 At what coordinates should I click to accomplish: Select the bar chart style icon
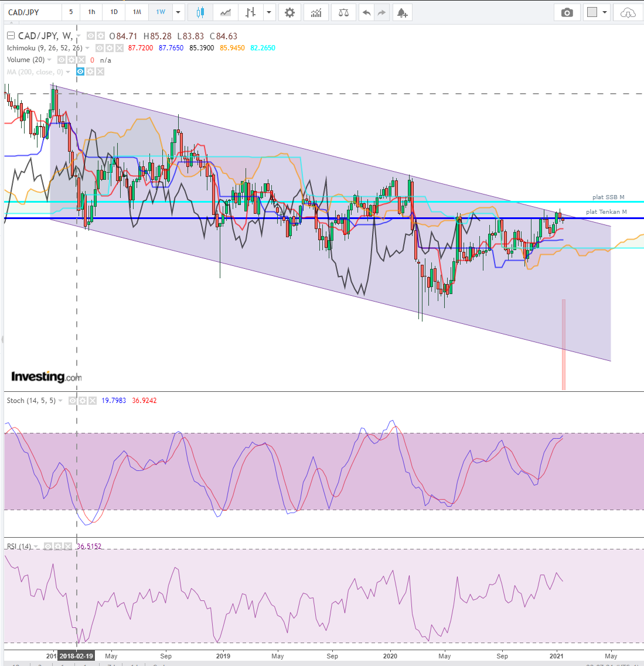click(250, 12)
